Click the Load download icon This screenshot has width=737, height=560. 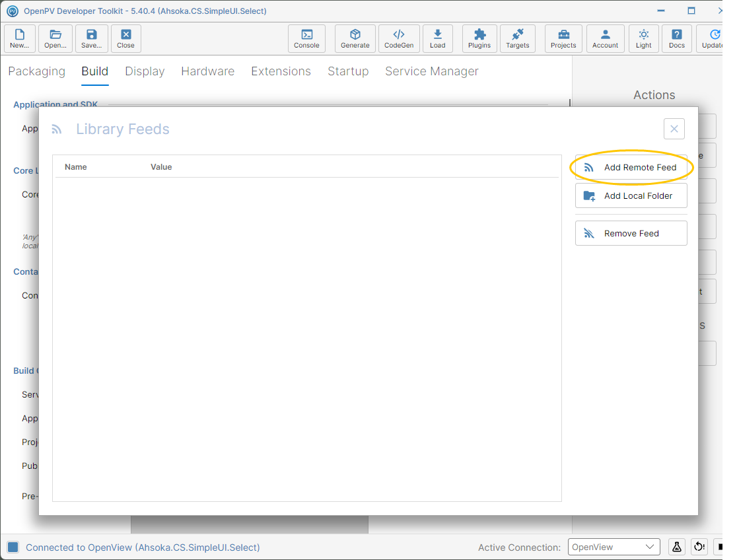pos(437,38)
